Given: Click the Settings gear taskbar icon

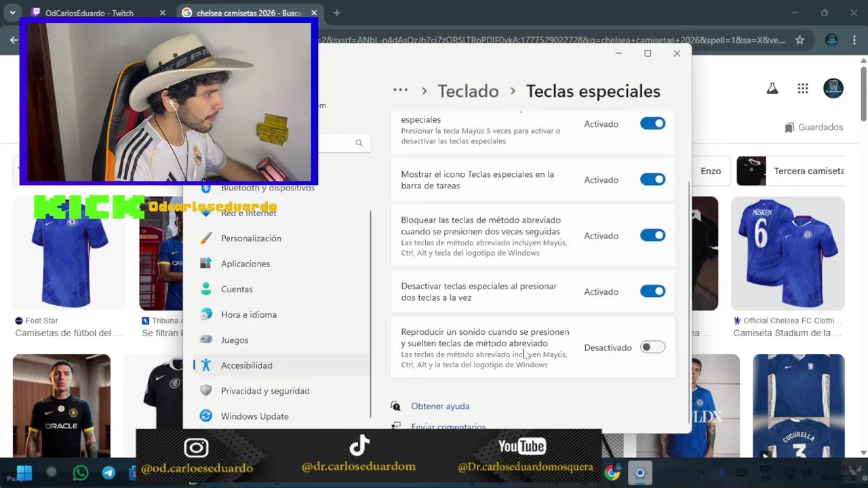Looking at the screenshot, I should point(640,472).
